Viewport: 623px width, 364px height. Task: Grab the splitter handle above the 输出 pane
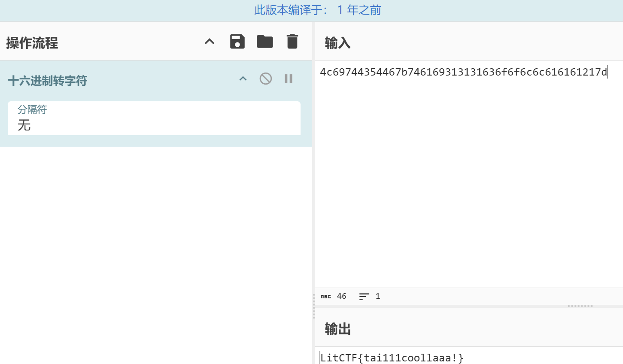point(580,306)
